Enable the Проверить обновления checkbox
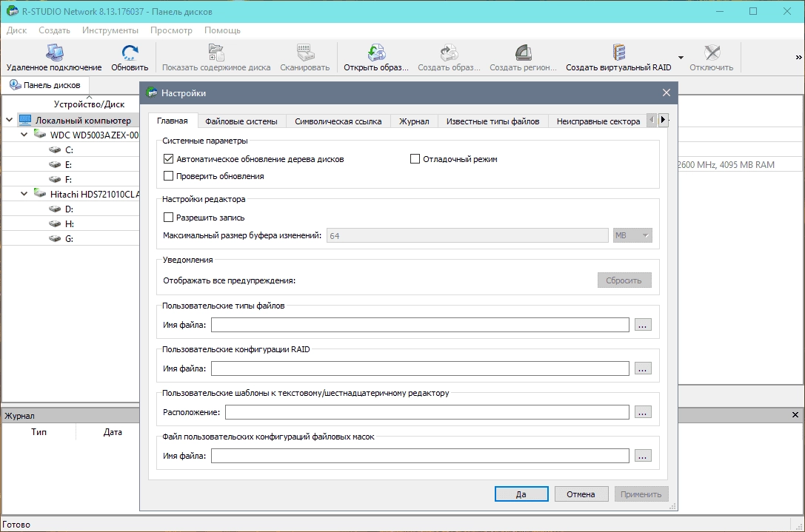The width and height of the screenshot is (805, 532). (x=168, y=176)
